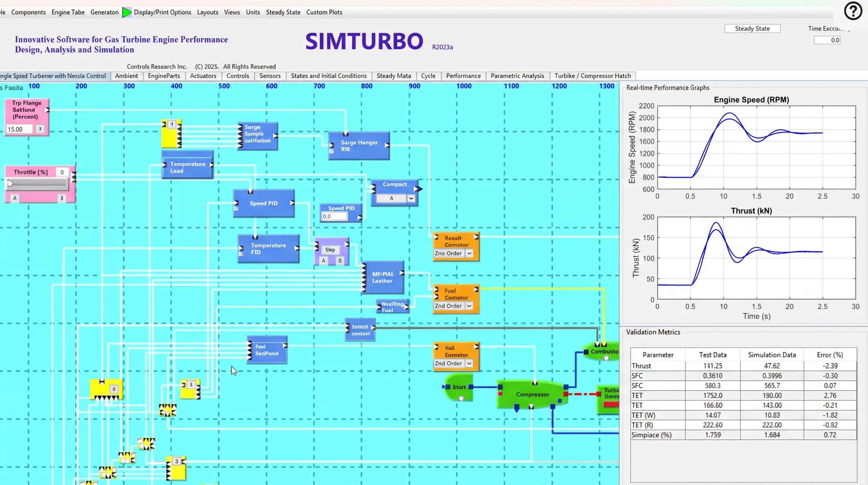Viewport: 868px width, 485px height.
Task: Select the yellow mux block labeled 1
Action: (x=171, y=134)
